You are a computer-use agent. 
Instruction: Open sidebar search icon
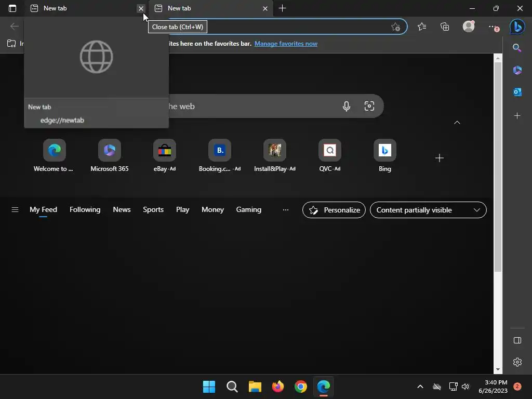point(517,48)
